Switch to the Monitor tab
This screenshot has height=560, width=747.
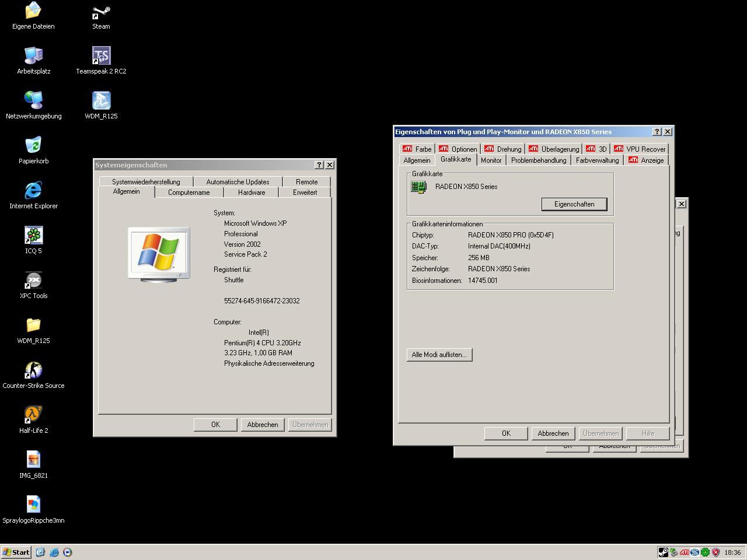tap(491, 160)
